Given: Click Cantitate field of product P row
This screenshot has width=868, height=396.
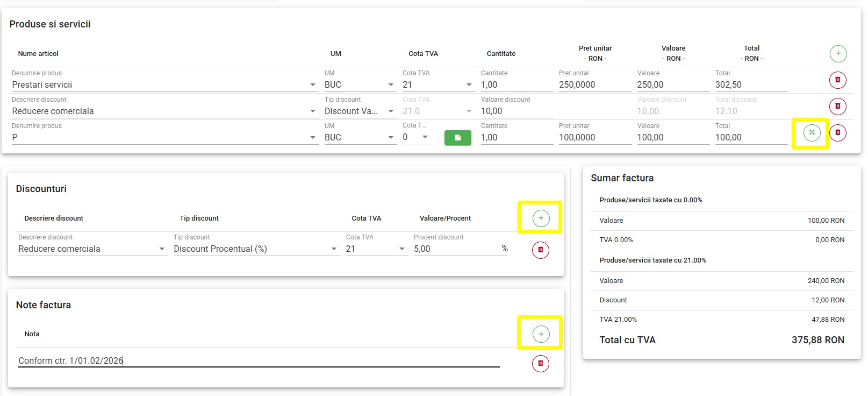Looking at the screenshot, I should [x=516, y=138].
